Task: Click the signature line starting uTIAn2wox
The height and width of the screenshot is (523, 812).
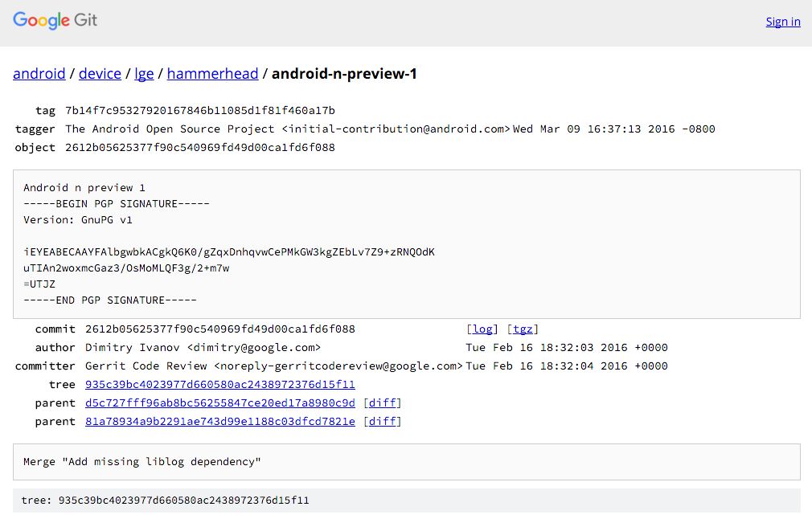Action: click(x=126, y=268)
